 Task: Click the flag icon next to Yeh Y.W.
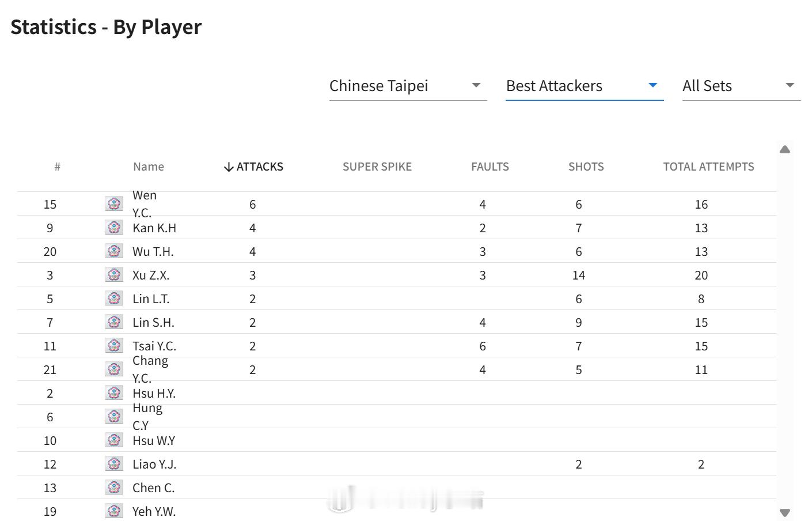(114, 511)
